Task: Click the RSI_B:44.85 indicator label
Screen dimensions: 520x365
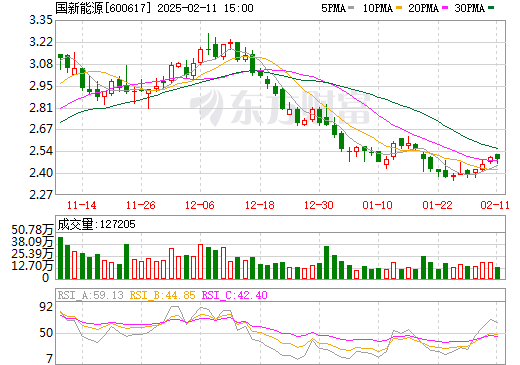Action: point(162,295)
